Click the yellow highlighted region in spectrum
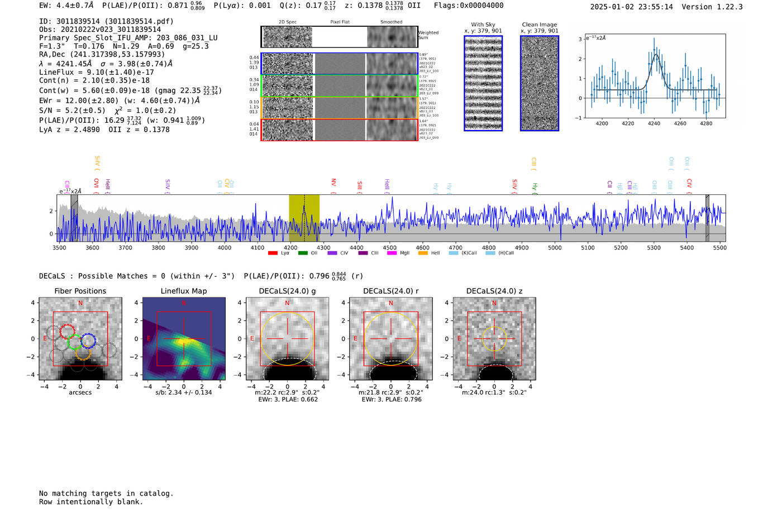 coord(304,218)
